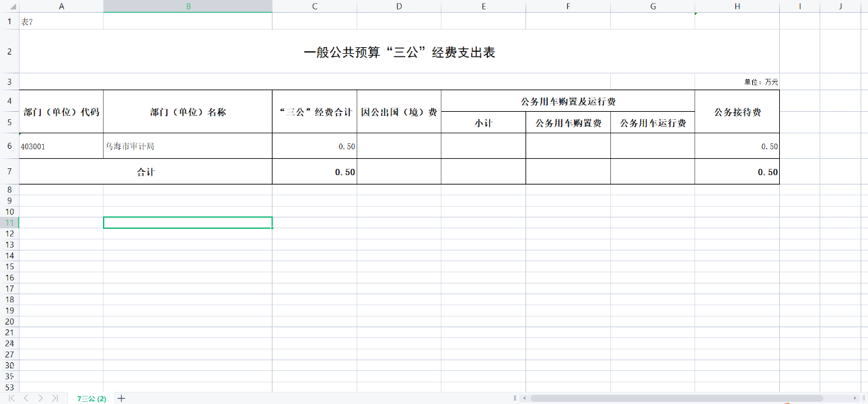Open the 7三公 (2) sheet tab
This screenshot has height=404, width=868.
[92, 399]
